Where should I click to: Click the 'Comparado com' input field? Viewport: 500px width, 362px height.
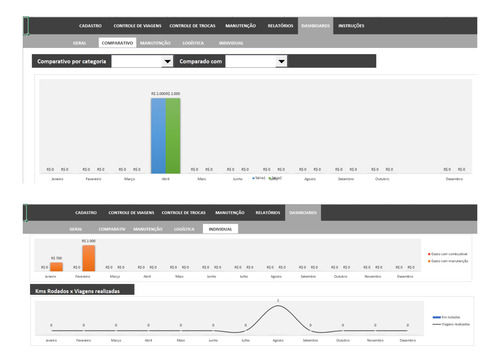[x=251, y=61]
